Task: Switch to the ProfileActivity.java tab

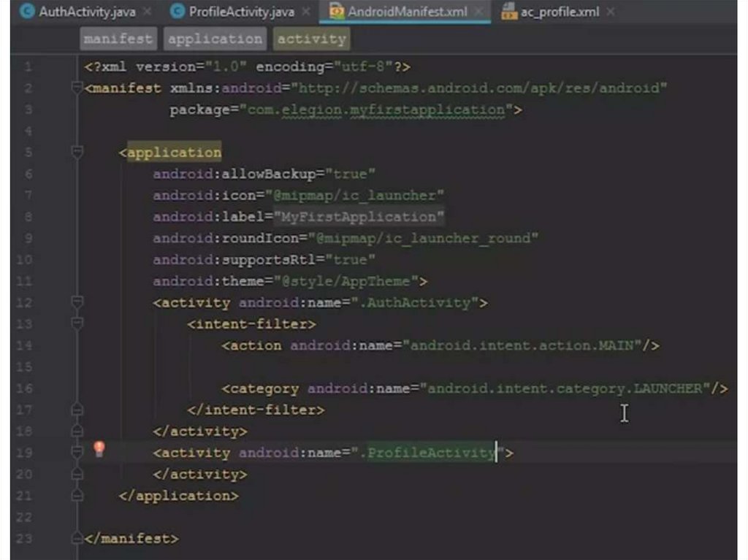Action: [241, 12]
